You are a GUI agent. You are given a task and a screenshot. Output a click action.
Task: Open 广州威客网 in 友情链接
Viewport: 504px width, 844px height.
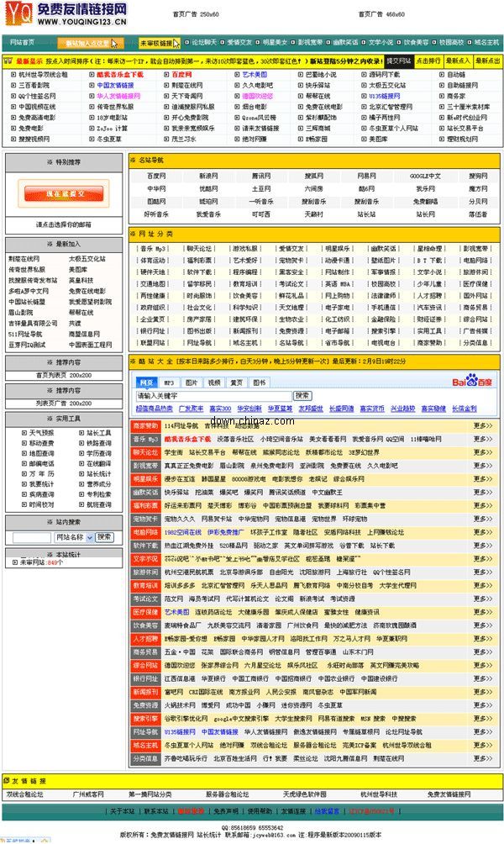pos(88,794)
